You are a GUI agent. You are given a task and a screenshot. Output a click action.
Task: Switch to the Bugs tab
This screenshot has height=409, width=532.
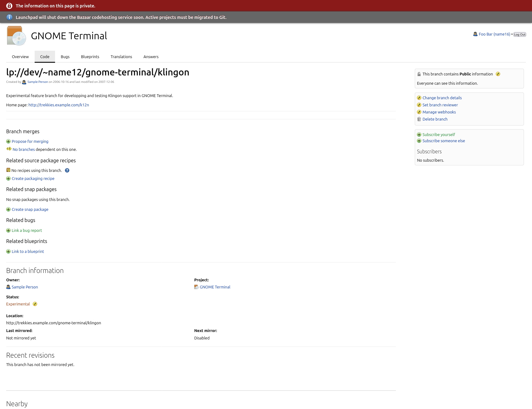(65, 57)
